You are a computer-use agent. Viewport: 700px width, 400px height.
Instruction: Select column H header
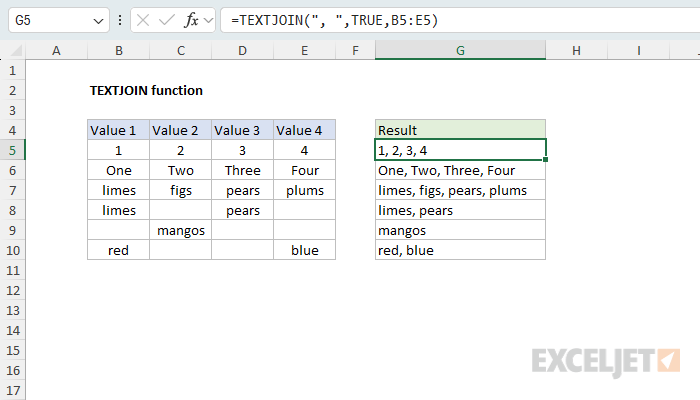(x=576, y=50)
